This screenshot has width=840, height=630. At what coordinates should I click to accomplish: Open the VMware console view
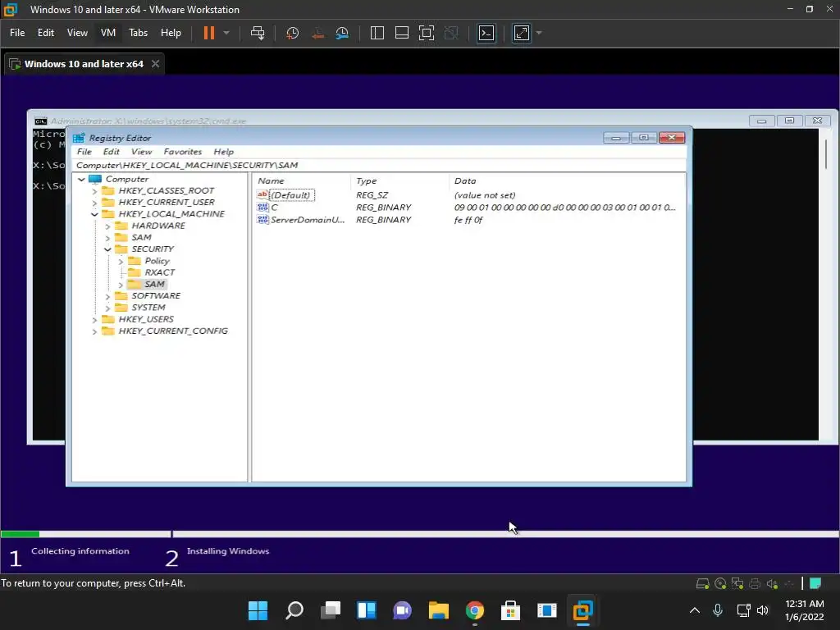click(x=486, y=33)
